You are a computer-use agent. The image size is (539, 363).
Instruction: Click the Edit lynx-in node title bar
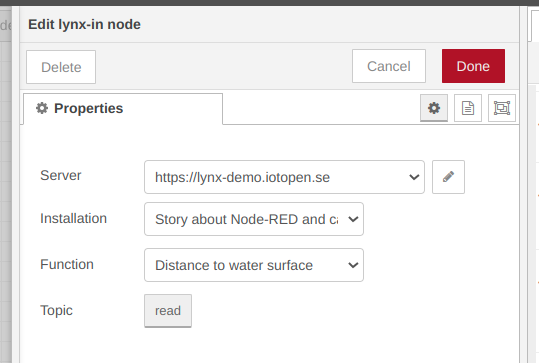[270, 24]
